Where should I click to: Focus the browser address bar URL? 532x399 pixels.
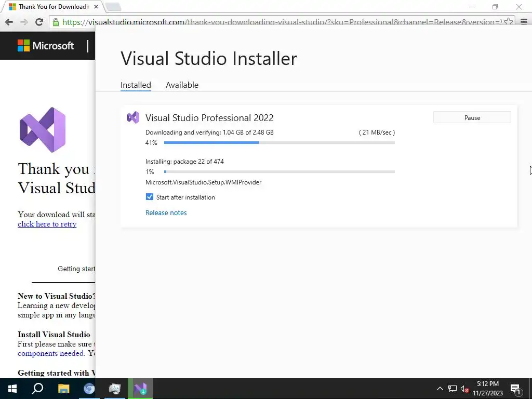(281, 22)
